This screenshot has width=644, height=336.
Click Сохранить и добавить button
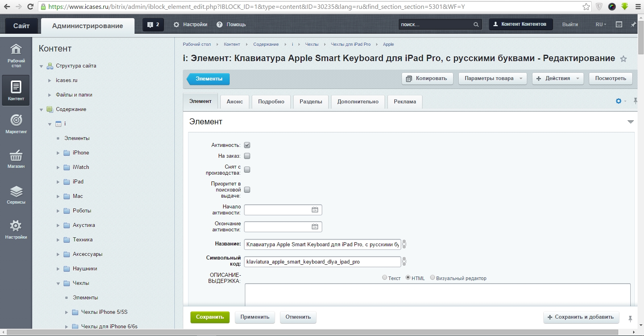(x=580, y=317)
